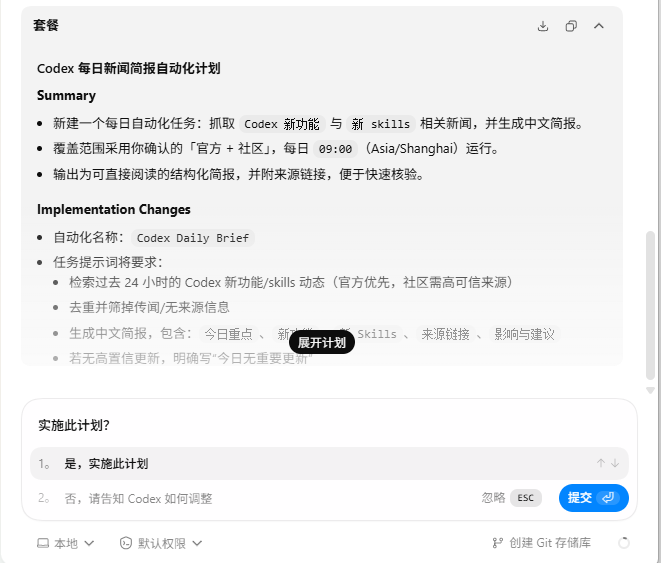Screen dimensions: 661x563
Task: Click the laptop icon beside 本地
Action: click(x=43, y=543)
